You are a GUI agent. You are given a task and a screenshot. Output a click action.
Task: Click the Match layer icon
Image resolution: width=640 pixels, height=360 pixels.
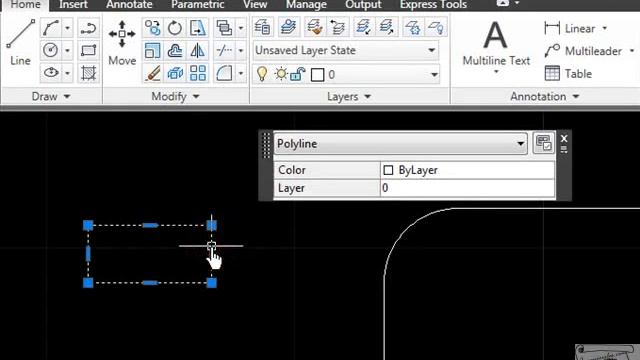[314, 27]
